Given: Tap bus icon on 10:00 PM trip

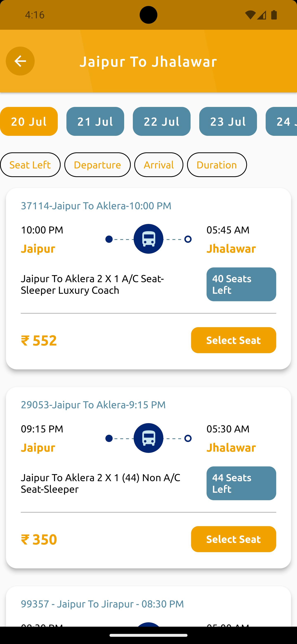Looking at the screenshot, I should point(148,239).
